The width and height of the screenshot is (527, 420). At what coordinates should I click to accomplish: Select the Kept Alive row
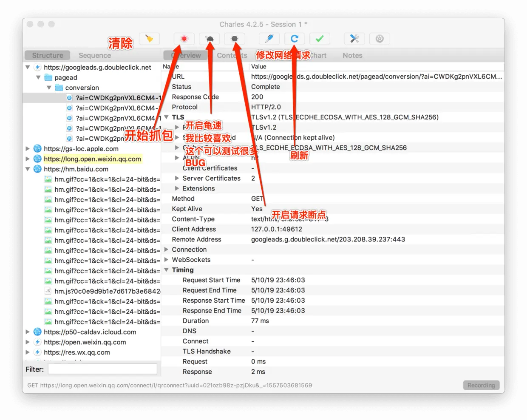[x=333, y=209]
